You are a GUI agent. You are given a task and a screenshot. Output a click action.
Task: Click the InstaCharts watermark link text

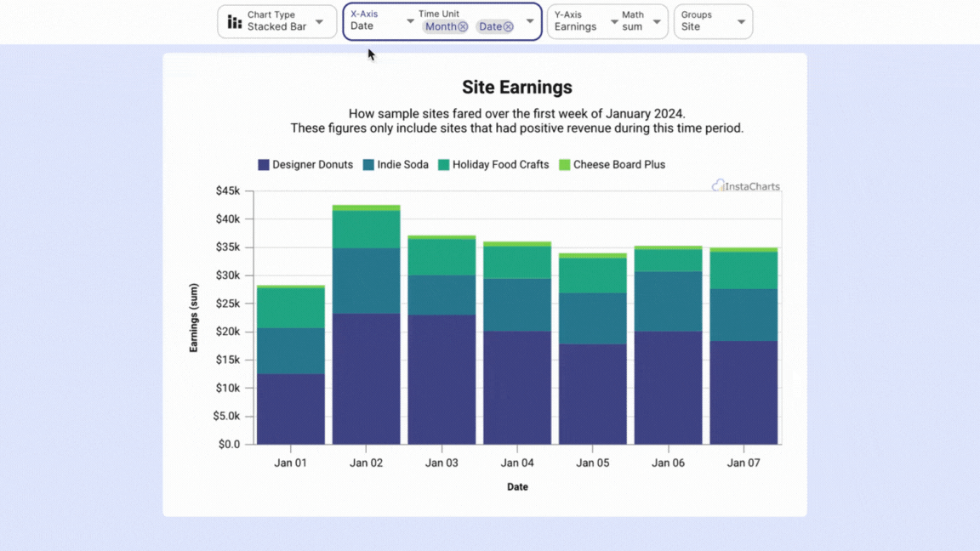tap(753, 187)
